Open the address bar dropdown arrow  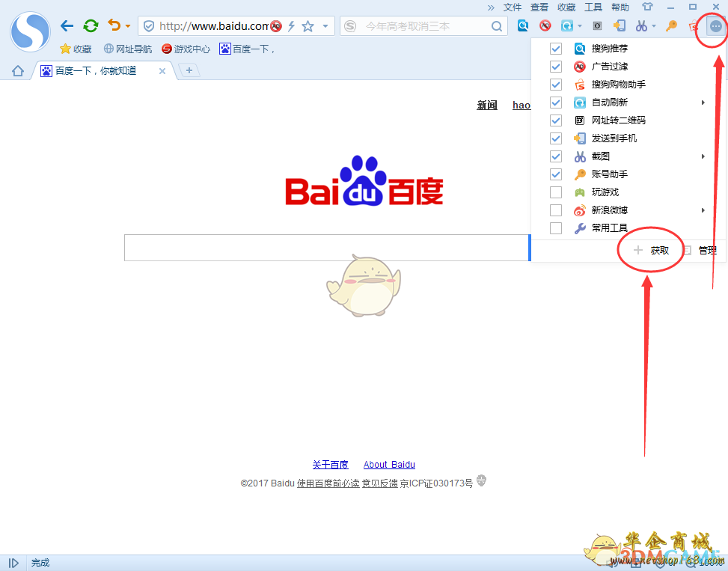tap(325, 26)
